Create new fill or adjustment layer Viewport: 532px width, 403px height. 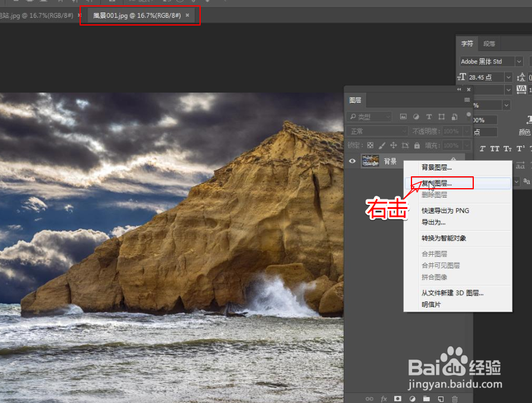[x=412, y=399]
